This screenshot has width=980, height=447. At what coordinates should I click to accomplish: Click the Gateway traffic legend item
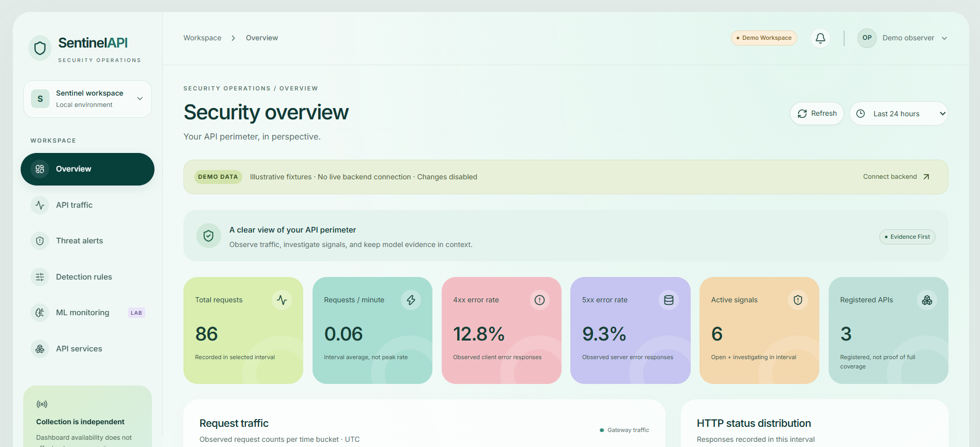(x=625, y=430)
